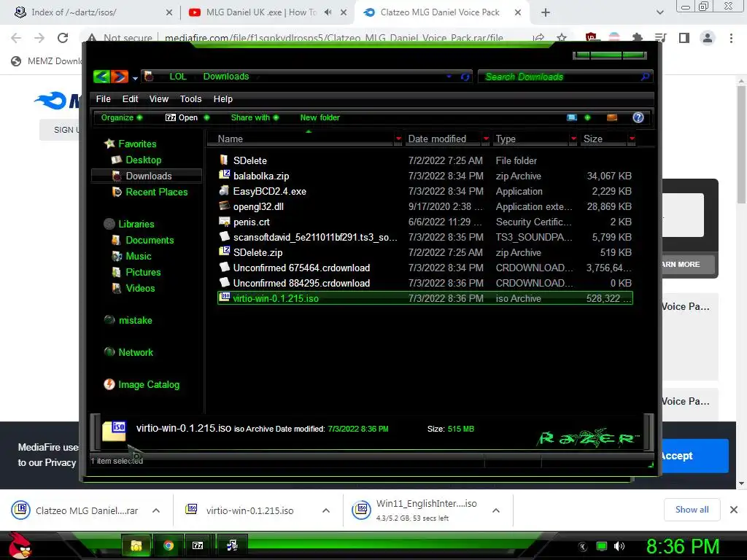Viewport: 747px width, 560px height.
Task: Select Image Catalog in navigation pane
Action: point(149,385)
